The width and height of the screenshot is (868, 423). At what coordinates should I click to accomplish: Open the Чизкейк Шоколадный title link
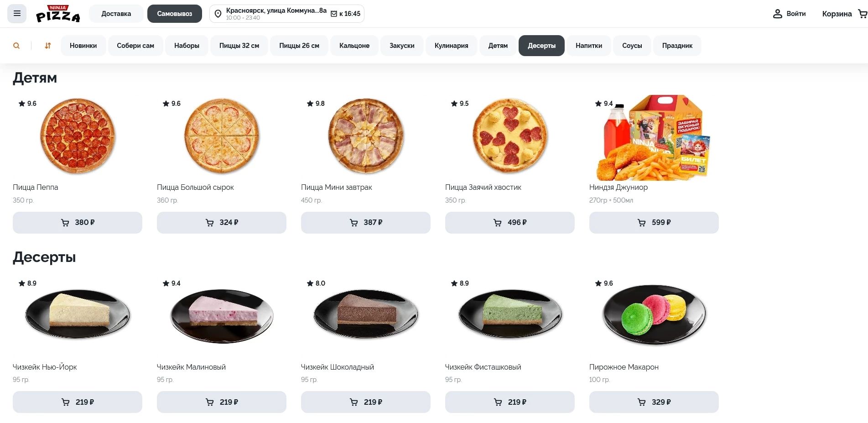pyautogui.click(x=337, y=367)
